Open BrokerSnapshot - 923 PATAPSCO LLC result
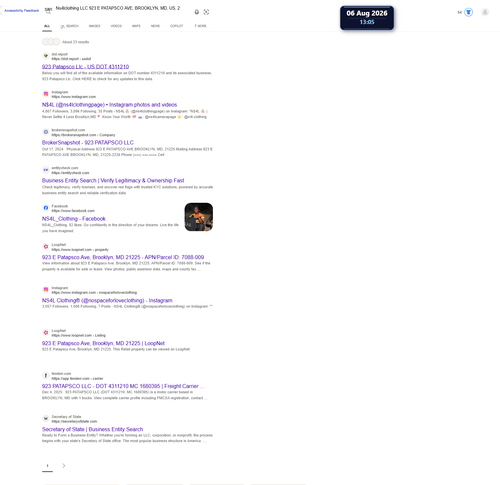 click(88, 143)
